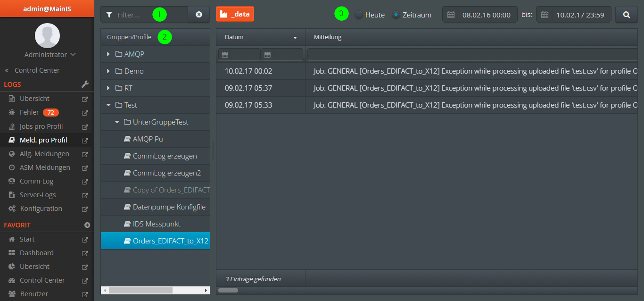Screen dimensions: 644x301
Task: Open the Comm-Log menu link
Action: 36,181
